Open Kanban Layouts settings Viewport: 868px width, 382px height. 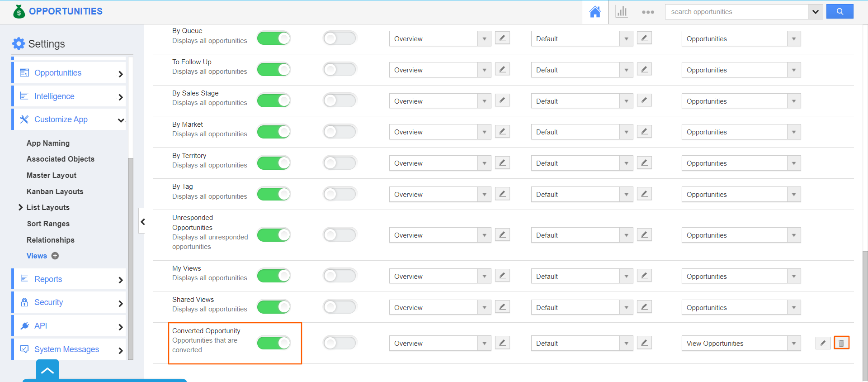tap(55, 191)
